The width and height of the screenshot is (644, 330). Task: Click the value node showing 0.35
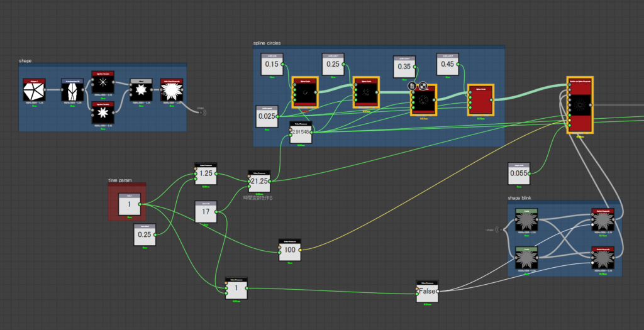(404, 67)
